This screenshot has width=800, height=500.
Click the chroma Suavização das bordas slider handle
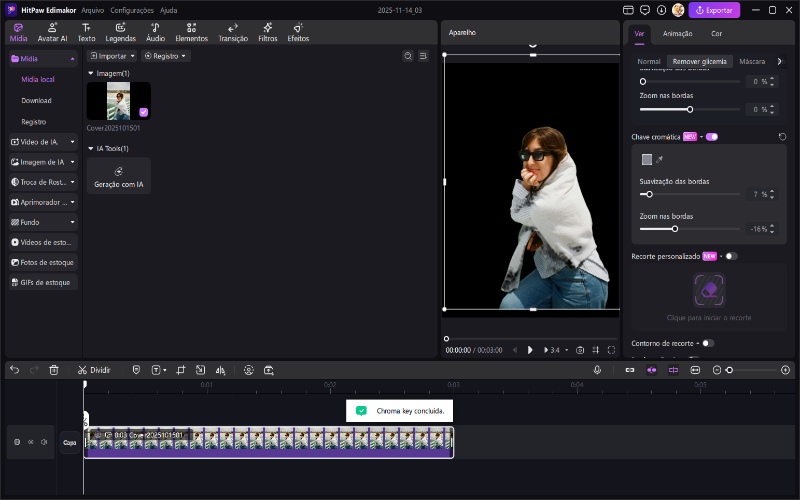(x=649, y=194)
